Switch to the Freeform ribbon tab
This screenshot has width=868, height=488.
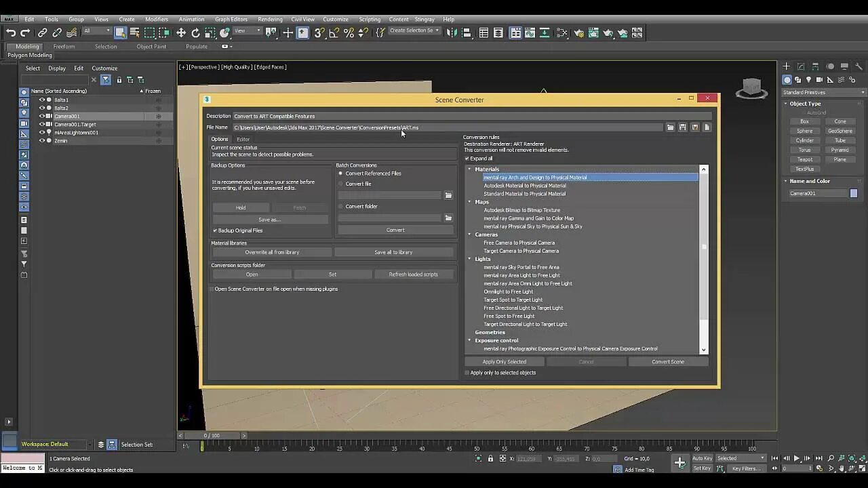pos(64,46)
